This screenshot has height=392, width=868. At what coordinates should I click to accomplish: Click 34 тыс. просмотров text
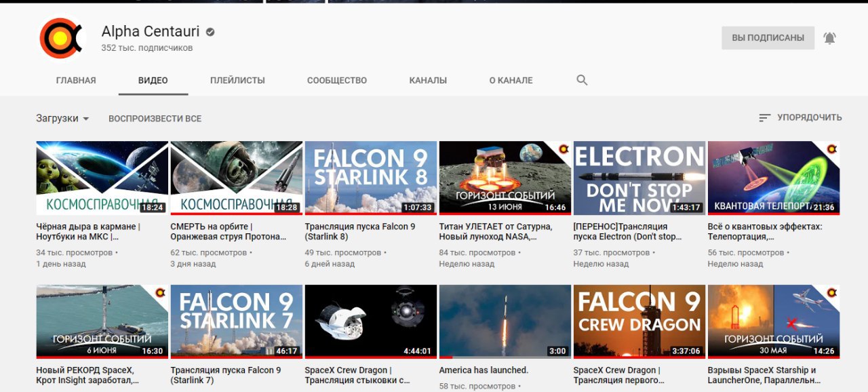75,252
